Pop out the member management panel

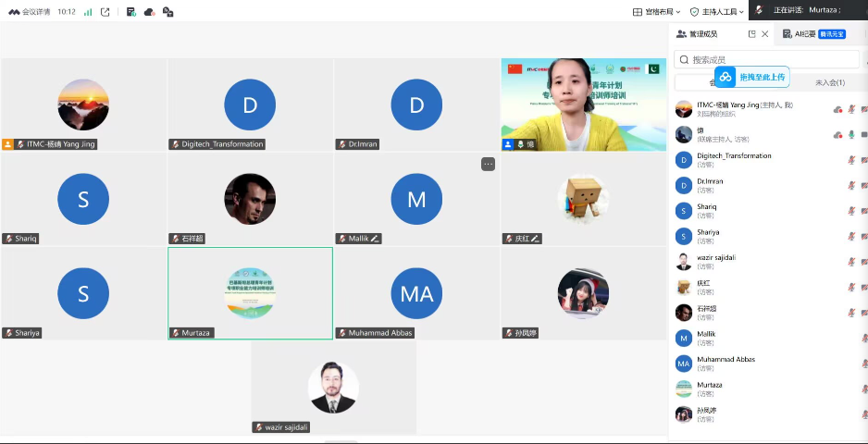752,34
